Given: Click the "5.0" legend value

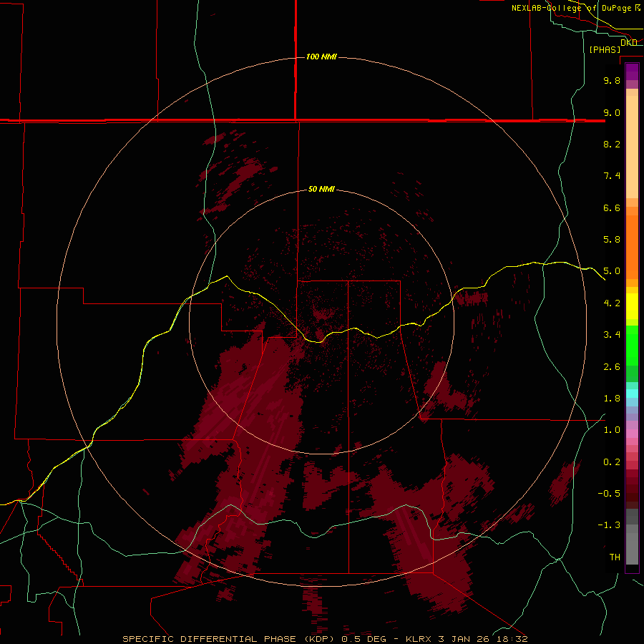Looking at the screenshot, I should [x=612, y=271].
